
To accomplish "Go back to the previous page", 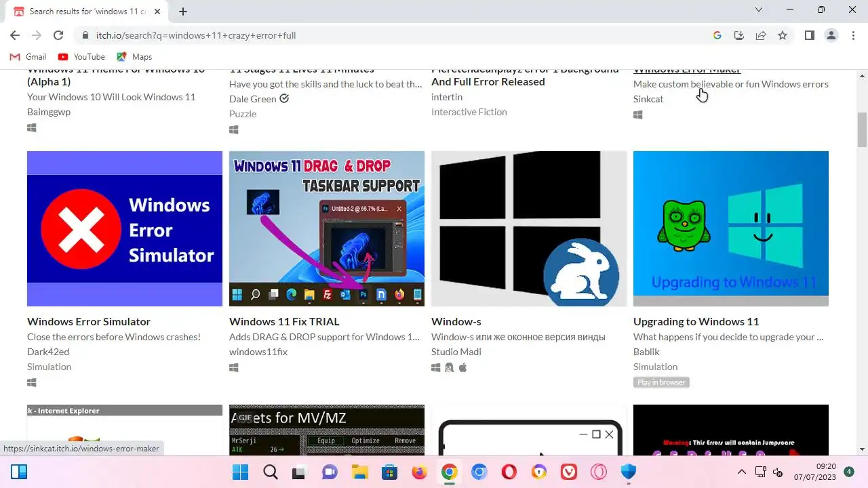I will [x=15, y=35].
